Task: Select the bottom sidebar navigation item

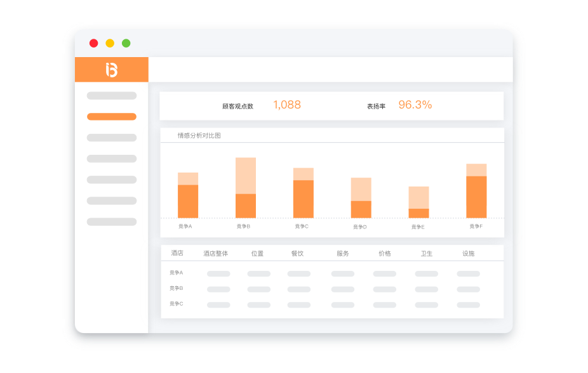Action: pyautogui.click(x=112, y=222)
